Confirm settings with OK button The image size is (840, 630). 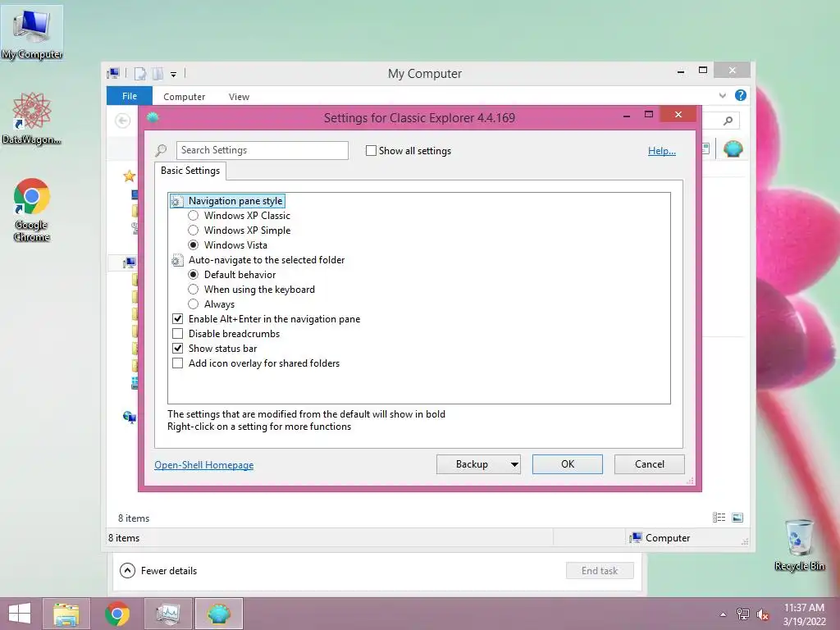568,464
